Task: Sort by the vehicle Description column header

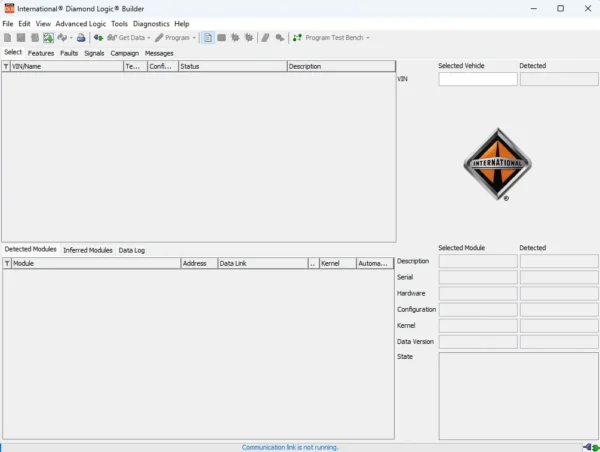Action: pos(341,66)
